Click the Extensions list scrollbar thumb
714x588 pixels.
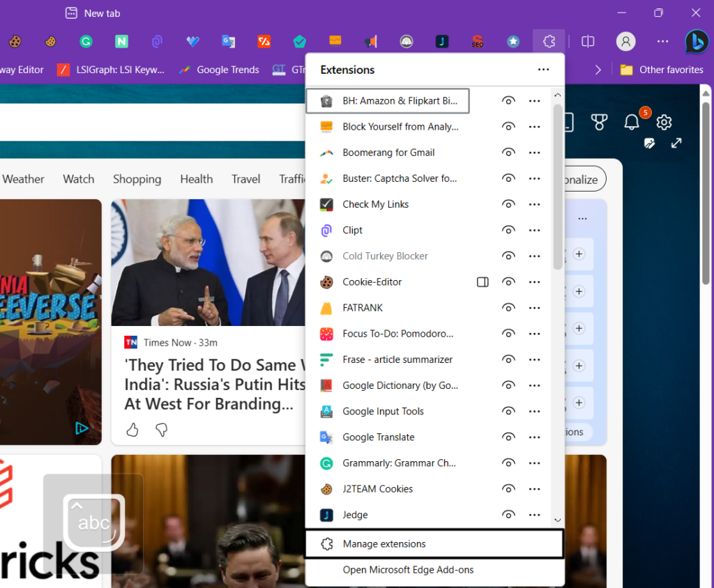[558, 187]
